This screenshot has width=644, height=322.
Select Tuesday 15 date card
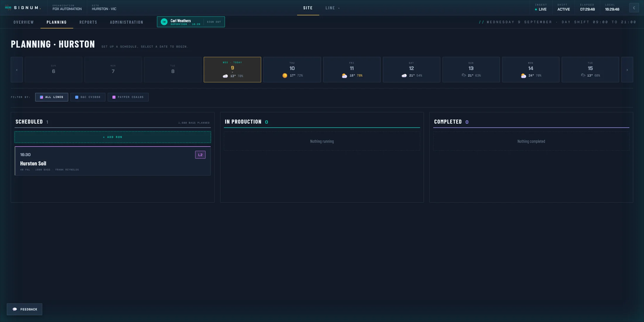pyautogui.click(x=590, y=70)
